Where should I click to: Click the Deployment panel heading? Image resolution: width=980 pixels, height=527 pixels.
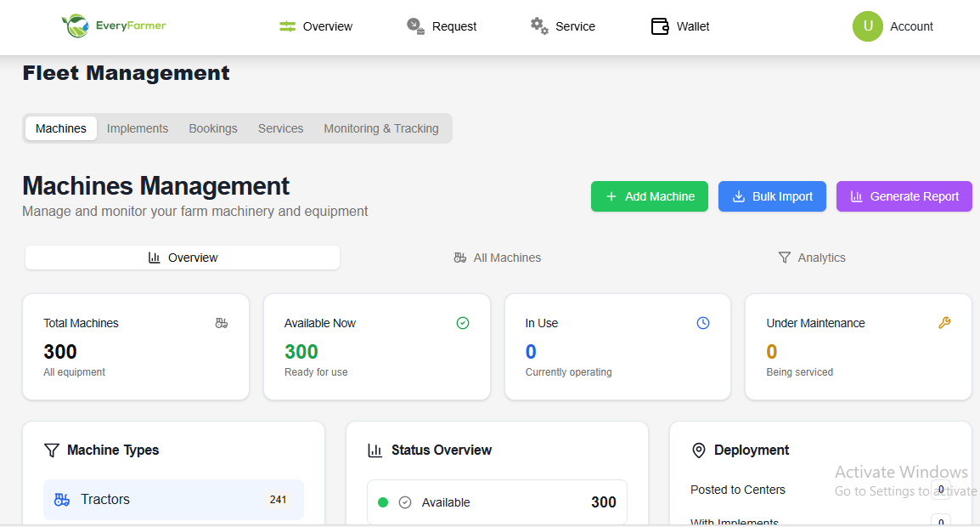[x=752, y=450]
